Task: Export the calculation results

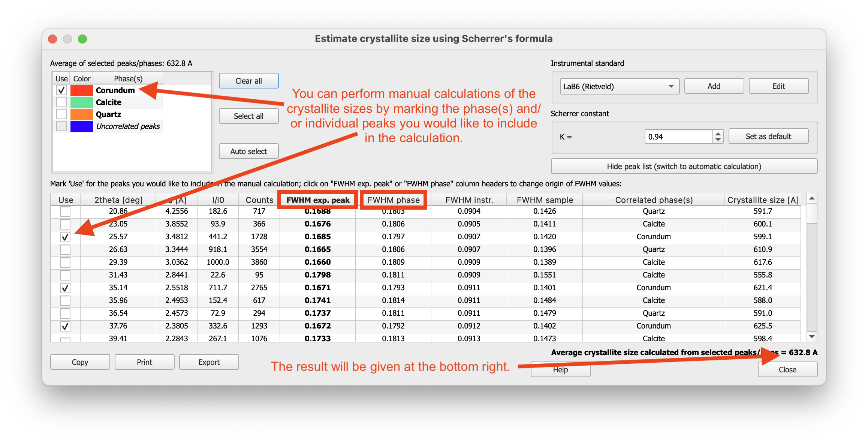Action: point(209,362)
